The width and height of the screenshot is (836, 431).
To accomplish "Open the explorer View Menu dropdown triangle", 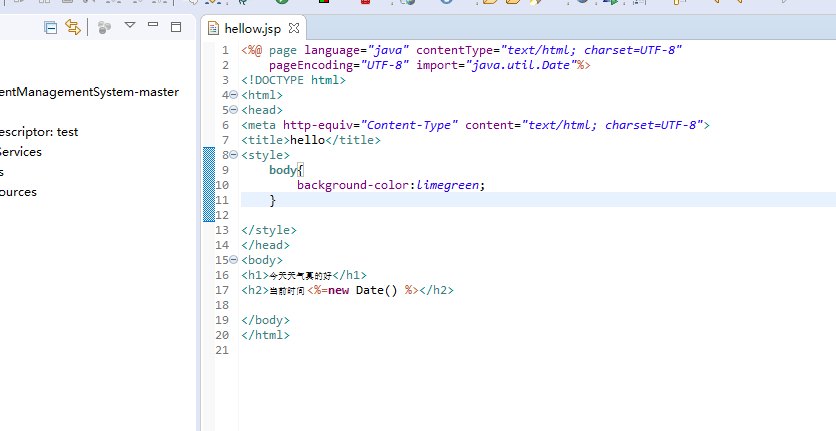I will pos(130,25).
